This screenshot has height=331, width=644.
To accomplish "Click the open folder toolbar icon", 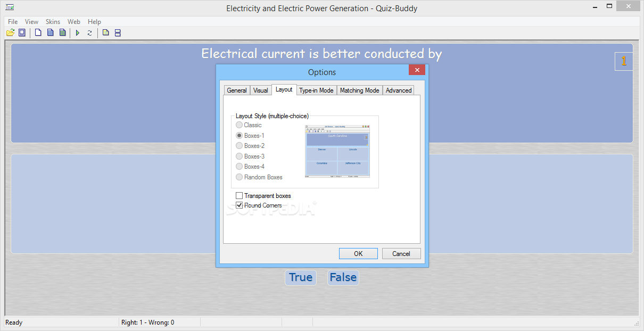I will (10, 33).
